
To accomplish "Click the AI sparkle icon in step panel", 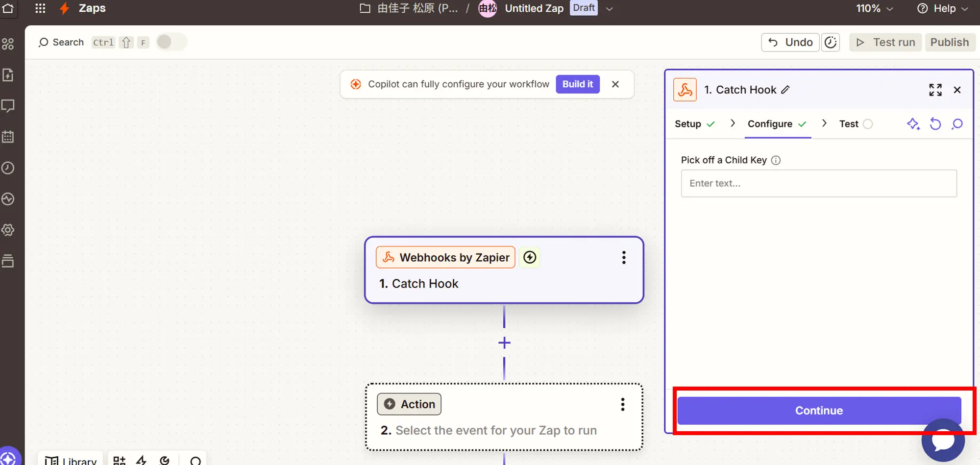I will [913, 124].
